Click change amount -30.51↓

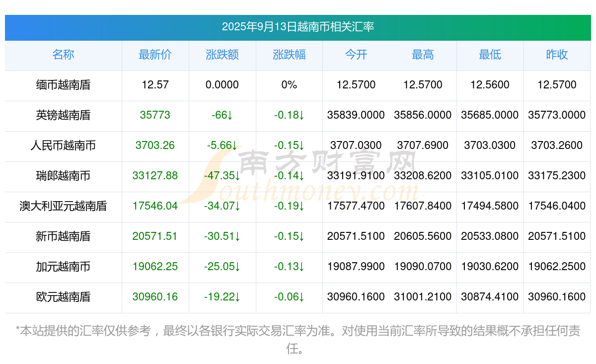(222, 236)
